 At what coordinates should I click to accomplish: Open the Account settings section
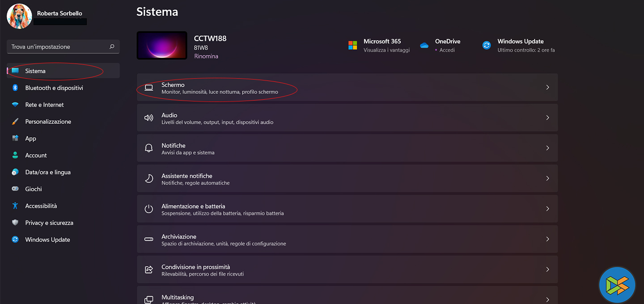(36, 156)
